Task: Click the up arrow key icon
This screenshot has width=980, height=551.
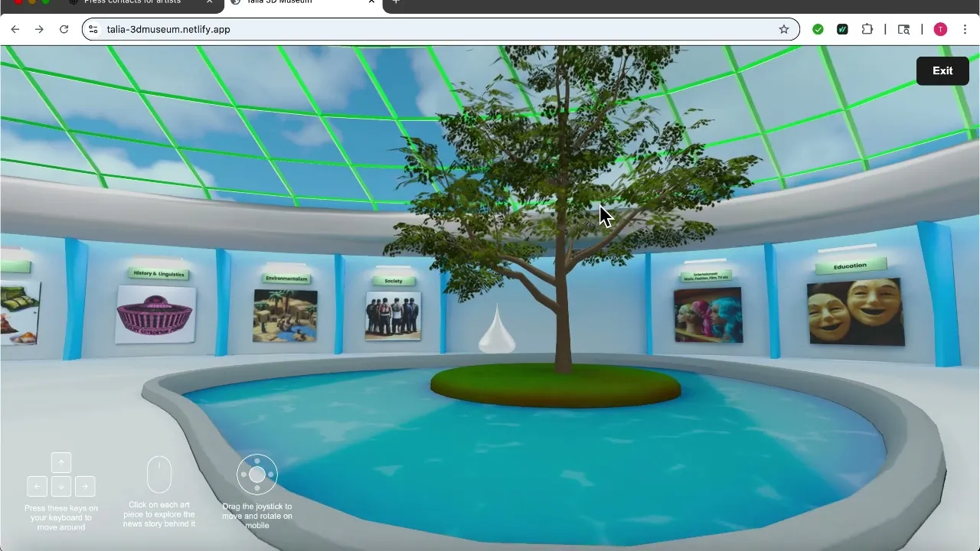Action: point(61,462)
